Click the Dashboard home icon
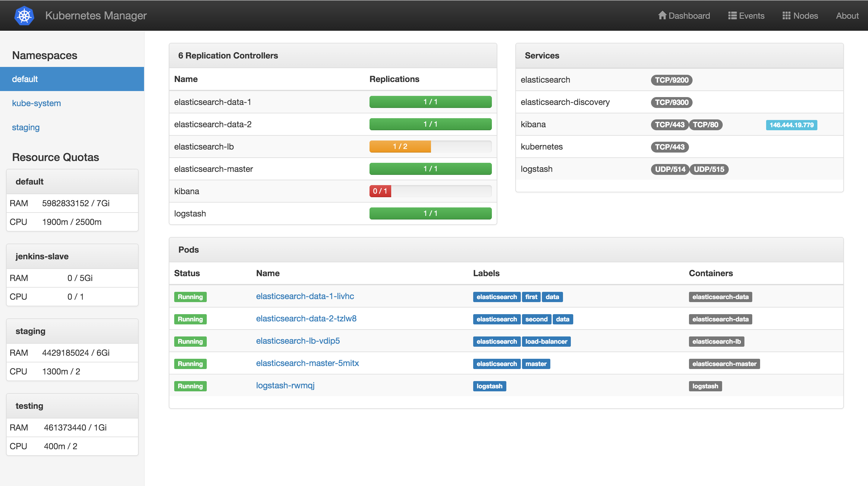Viewport: 868px width, 486px height. point(662,15)
